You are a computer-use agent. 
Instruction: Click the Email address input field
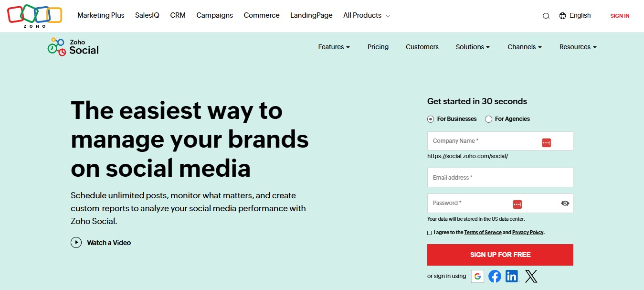pos(500,178)
